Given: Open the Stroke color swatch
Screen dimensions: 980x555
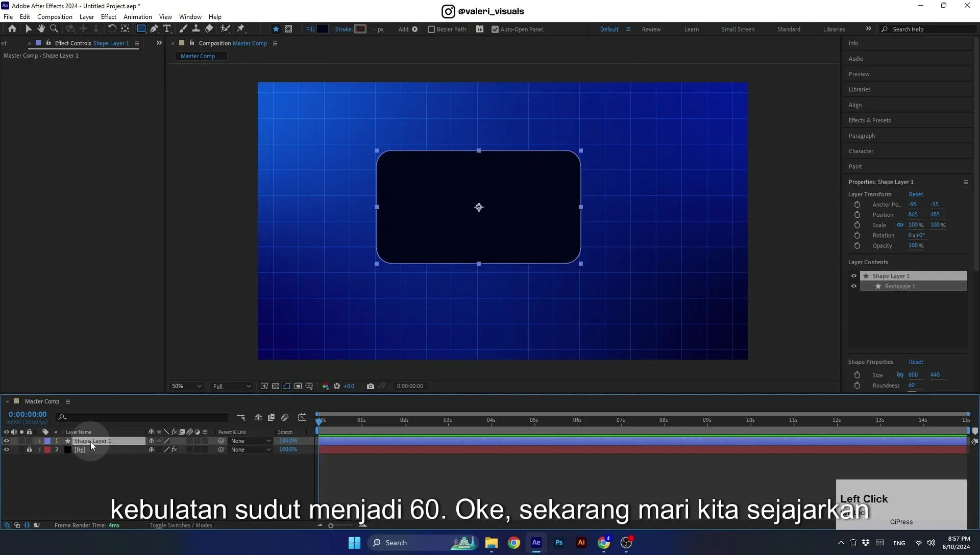Looking at the screenshot, I should 360,29.
